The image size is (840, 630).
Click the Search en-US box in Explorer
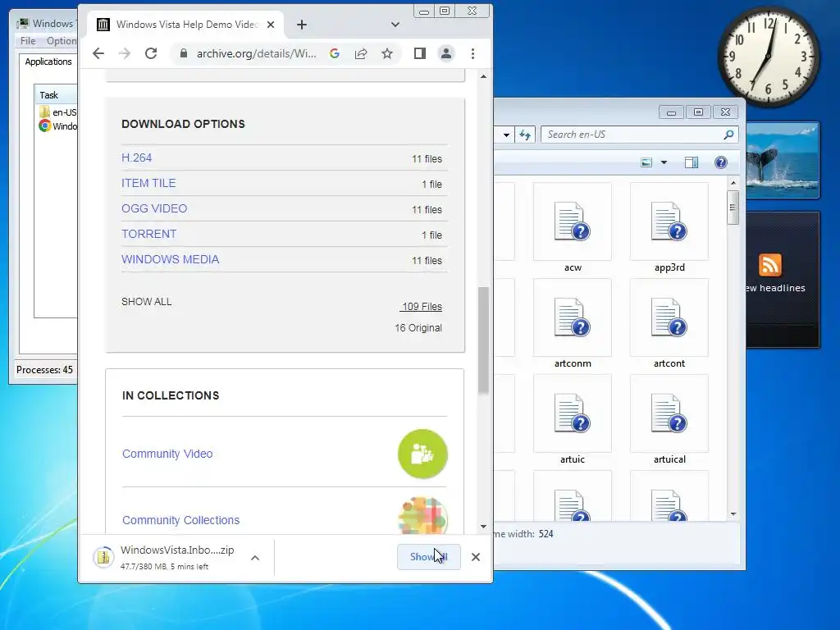click(x=632, y=135)
